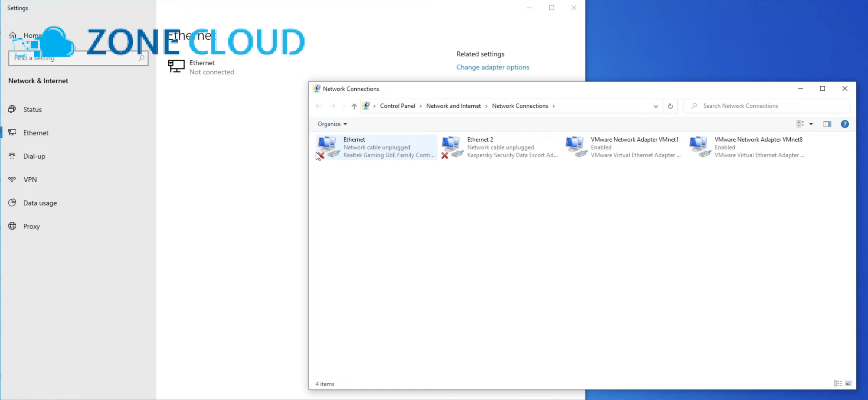Close the Settings window

point(574,8)
